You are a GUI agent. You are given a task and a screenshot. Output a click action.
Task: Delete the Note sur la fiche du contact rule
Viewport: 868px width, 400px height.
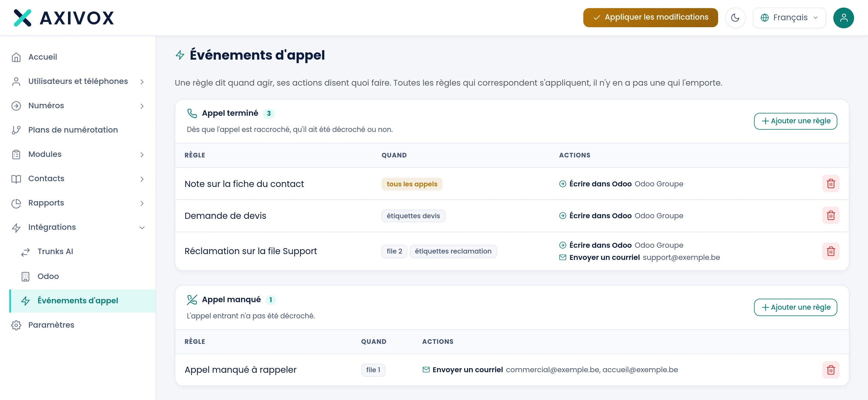(831, 184)
